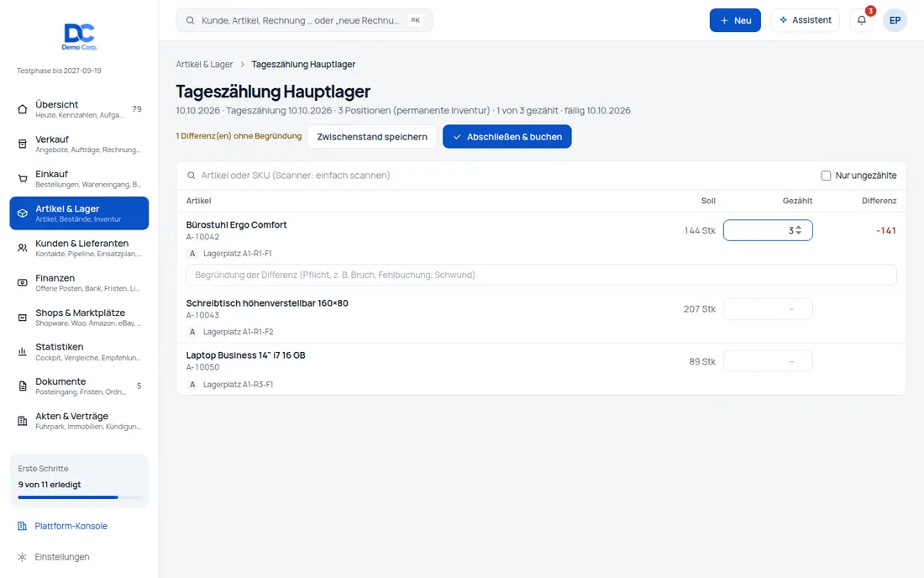Click the 89 Stk target quantity
Image resolution: width=924 pixels, height=578 pixels.
tap(702, 361)
